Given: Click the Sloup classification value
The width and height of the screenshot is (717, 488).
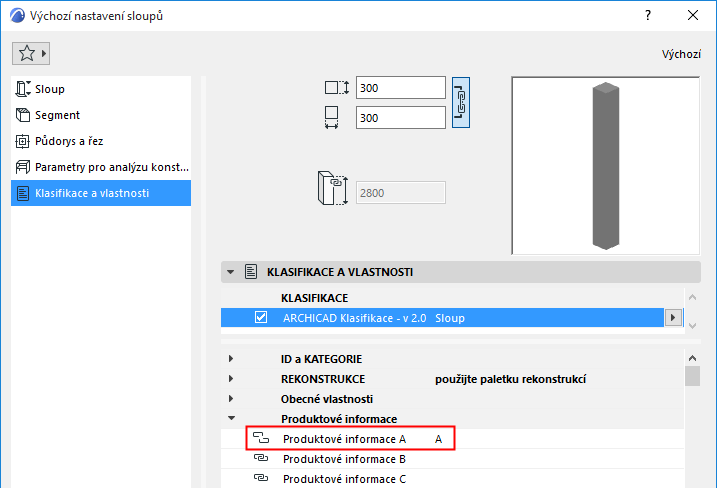Looking at the screenshot, I should (449, 318).
